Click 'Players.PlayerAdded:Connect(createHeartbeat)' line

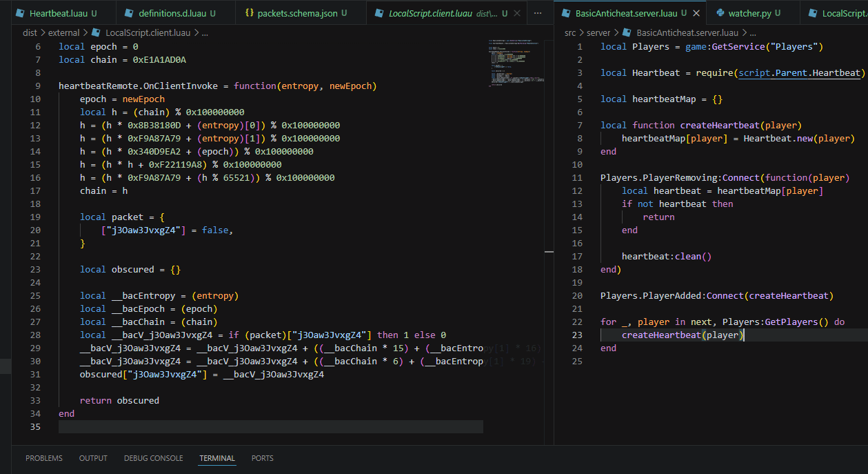(x=717, y=295)
